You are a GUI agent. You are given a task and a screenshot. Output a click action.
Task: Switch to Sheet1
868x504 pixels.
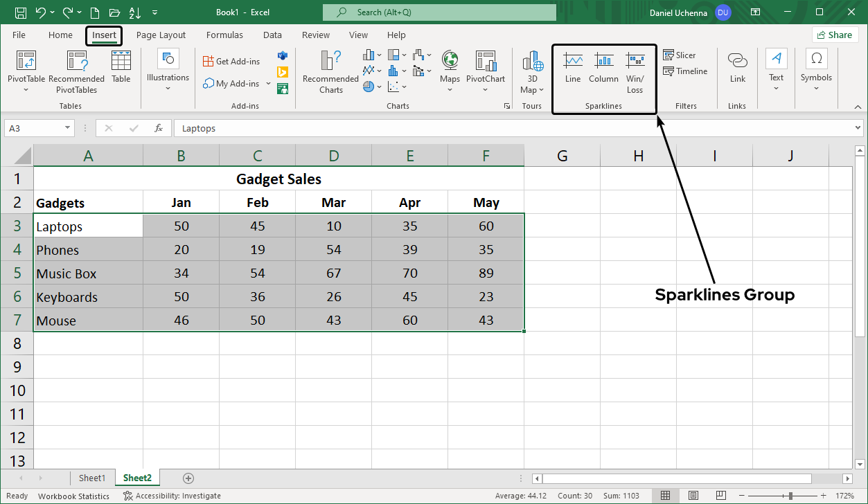92,478
